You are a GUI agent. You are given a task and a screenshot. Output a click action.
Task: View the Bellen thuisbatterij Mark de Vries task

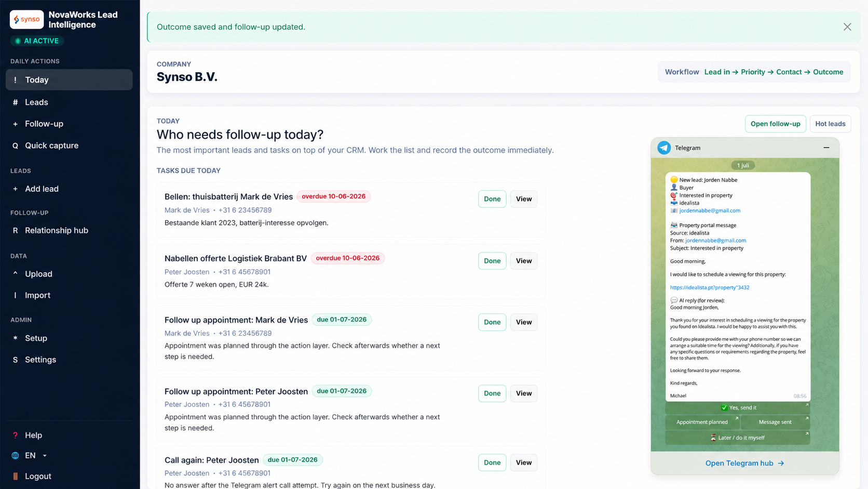pyautogui.click(x=524, y=199)
